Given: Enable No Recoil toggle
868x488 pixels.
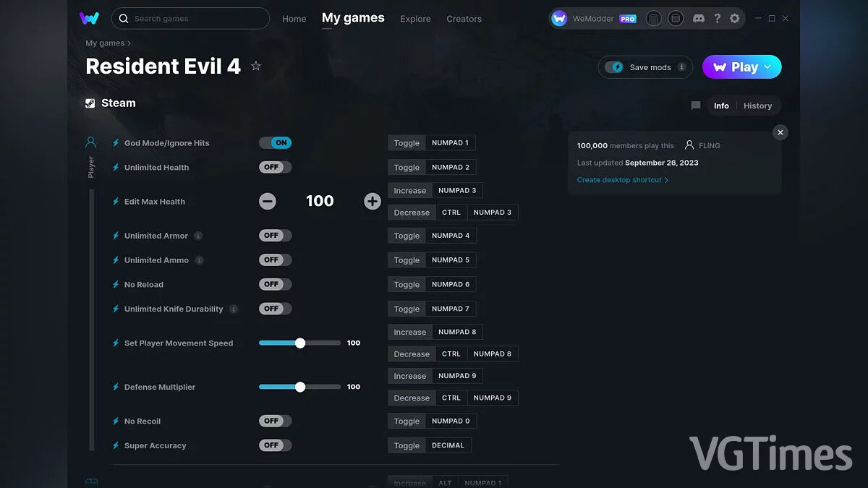Looking at the screenshot, I should click(276, 421).
